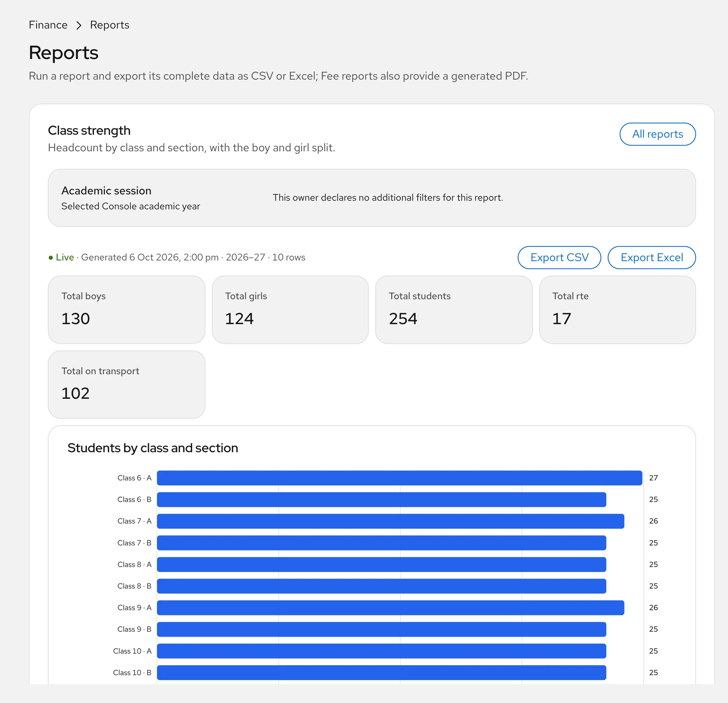This screenshot has height=703, width=728.
Task: Click the 'Selected Console academic year' text
Action: point(131,206)
